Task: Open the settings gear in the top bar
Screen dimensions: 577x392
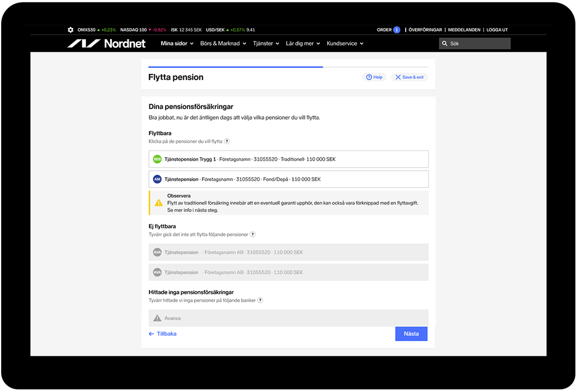Action: (70, 30)
